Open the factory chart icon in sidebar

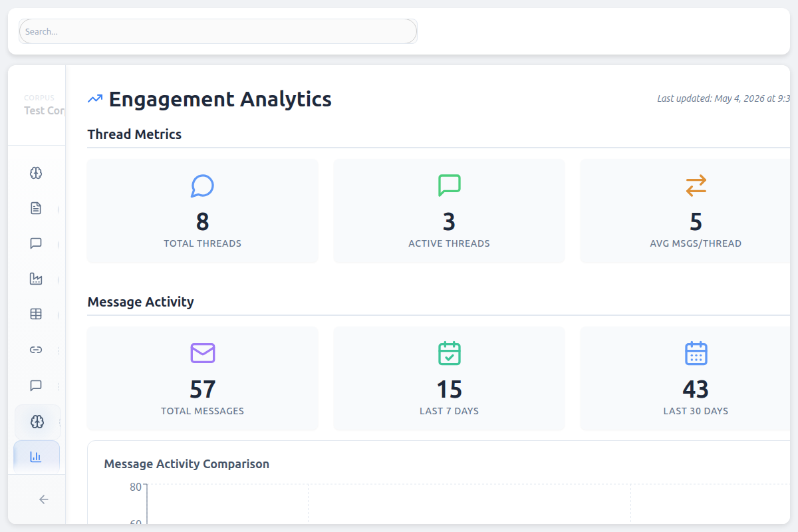click(37, 279)
